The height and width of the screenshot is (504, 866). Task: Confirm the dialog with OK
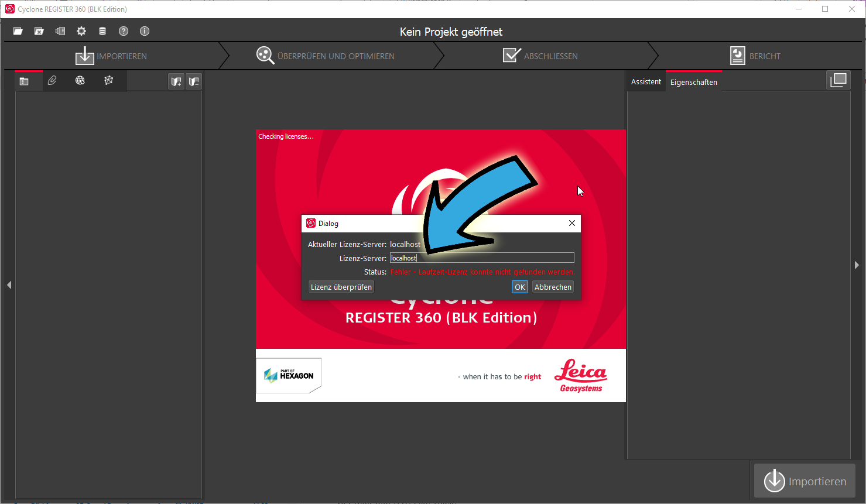tap(520, 287)
